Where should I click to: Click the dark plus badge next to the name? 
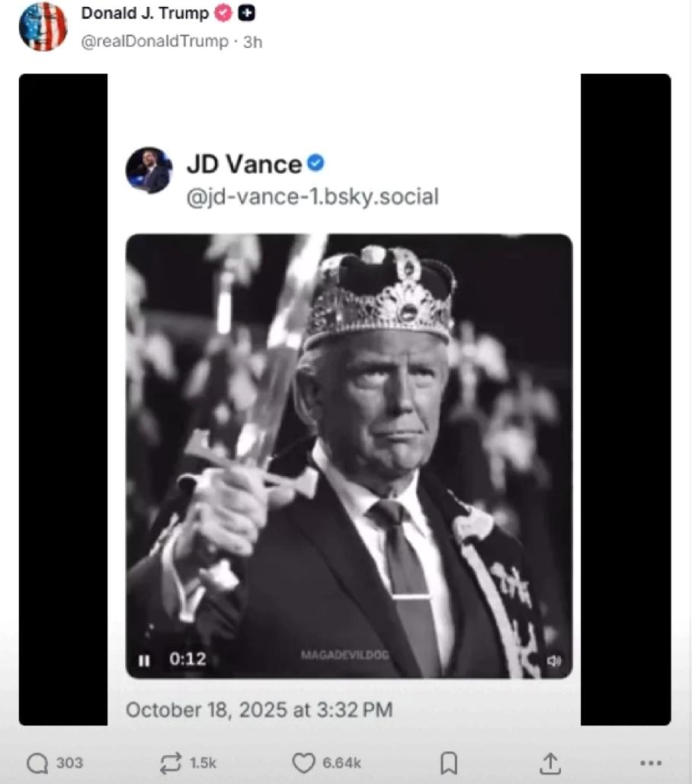(246, 13)
